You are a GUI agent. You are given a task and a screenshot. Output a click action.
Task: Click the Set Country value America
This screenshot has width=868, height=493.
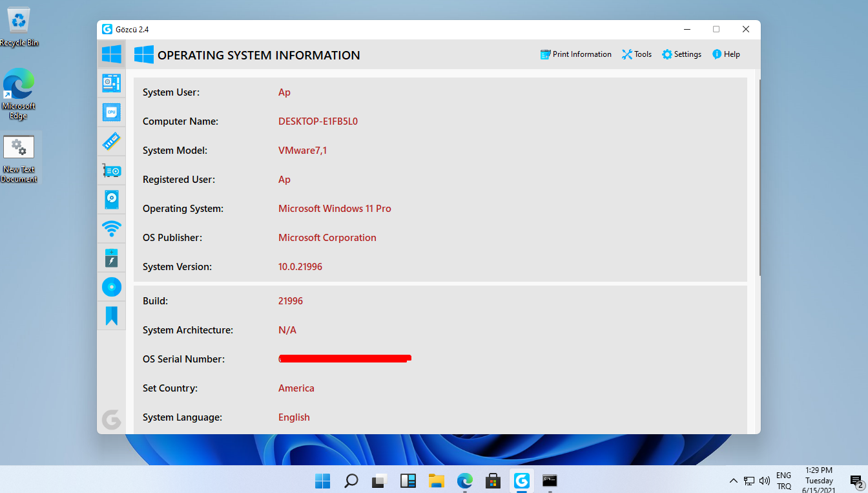[x=296, y=388]
